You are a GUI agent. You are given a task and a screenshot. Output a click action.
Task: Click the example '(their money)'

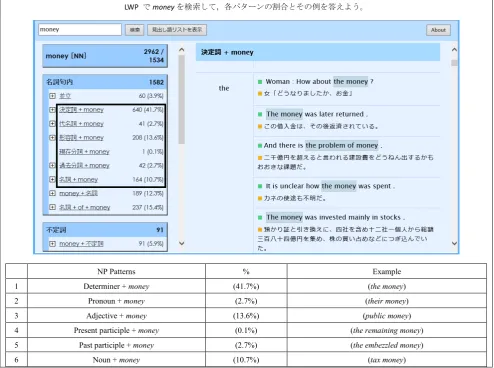pyautogui.click(x=387, y=301)
